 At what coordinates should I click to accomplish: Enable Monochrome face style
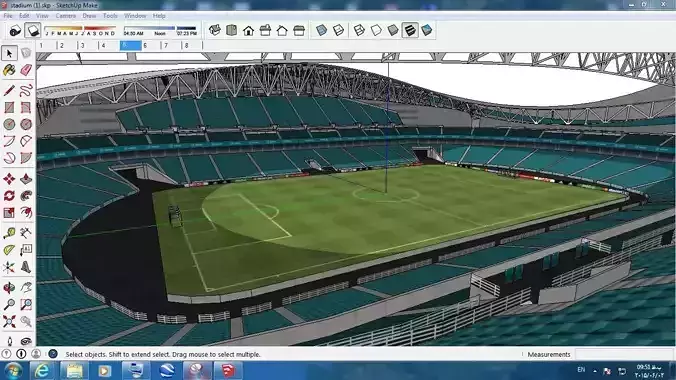pos(427,30)
